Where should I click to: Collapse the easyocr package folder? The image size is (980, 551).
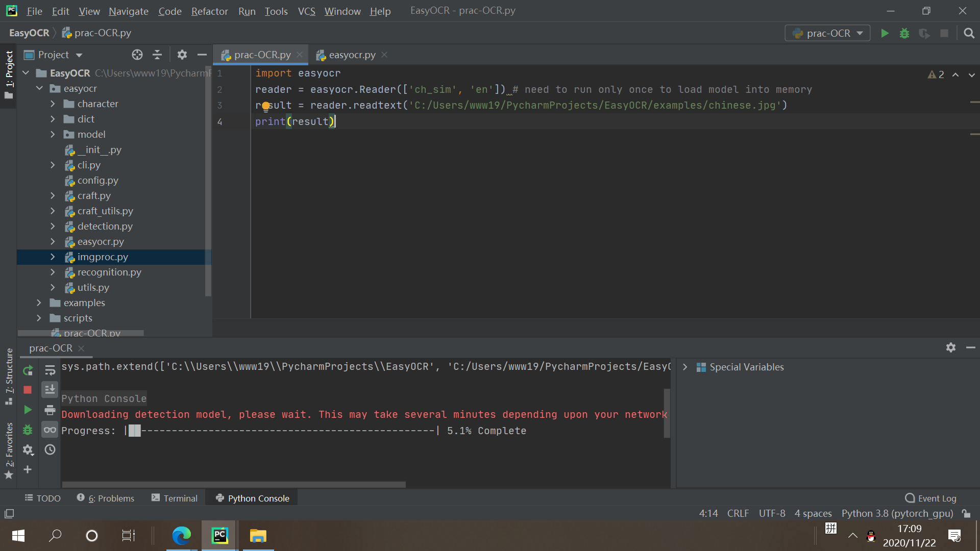pos(39,88)
